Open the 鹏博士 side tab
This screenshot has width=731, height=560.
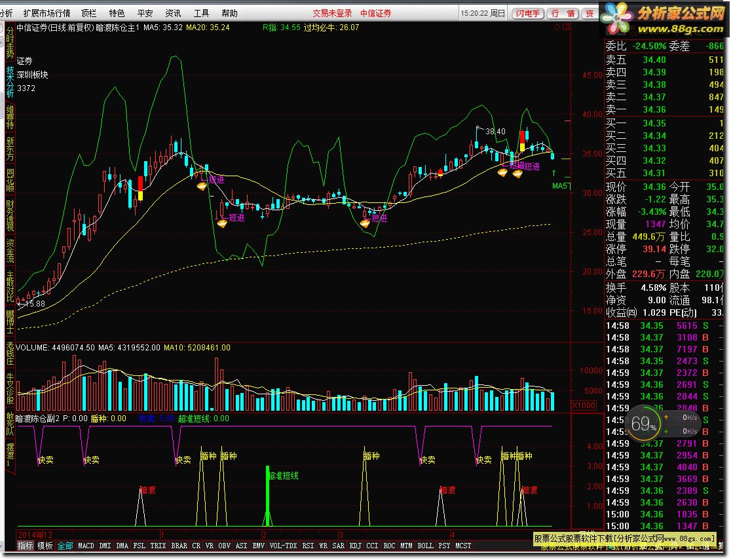click(10, 322)
